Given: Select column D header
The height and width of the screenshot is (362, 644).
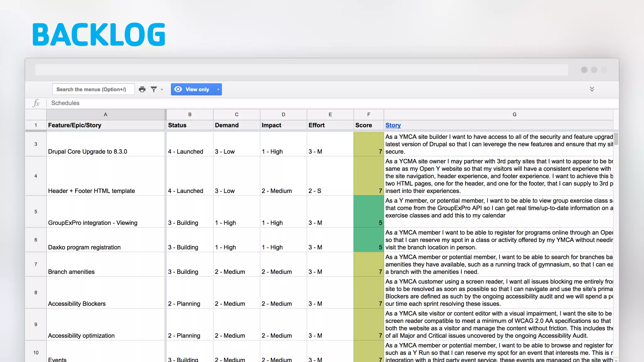Looking at the screenshot, I should tap(284, 114).
